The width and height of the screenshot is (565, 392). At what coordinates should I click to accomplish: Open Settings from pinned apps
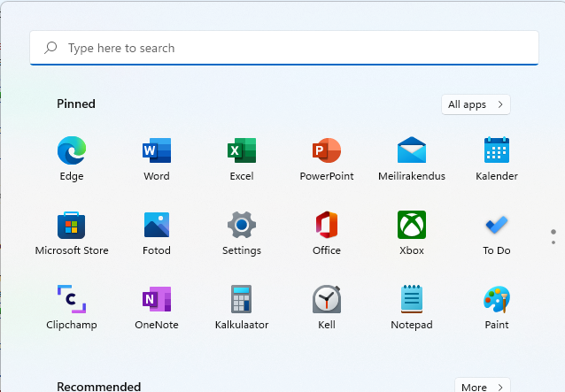tap(242, 233)
